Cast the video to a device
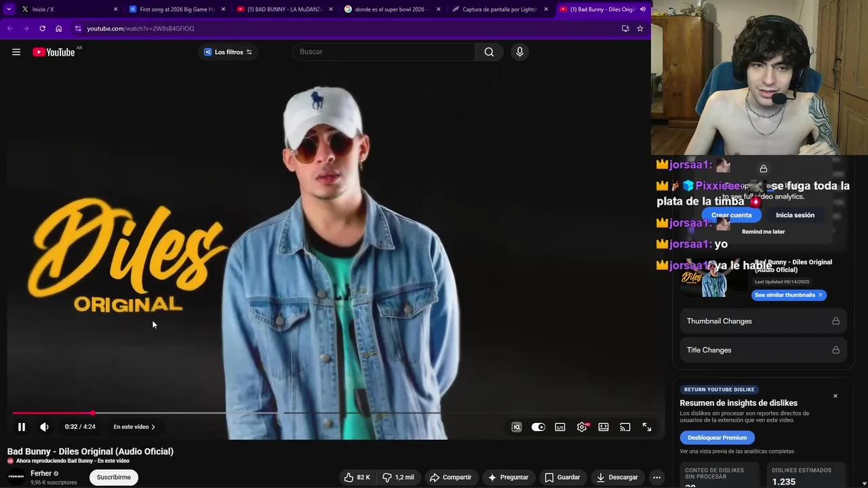The width and height of the screenshot is (868, 488). point(625,427)
